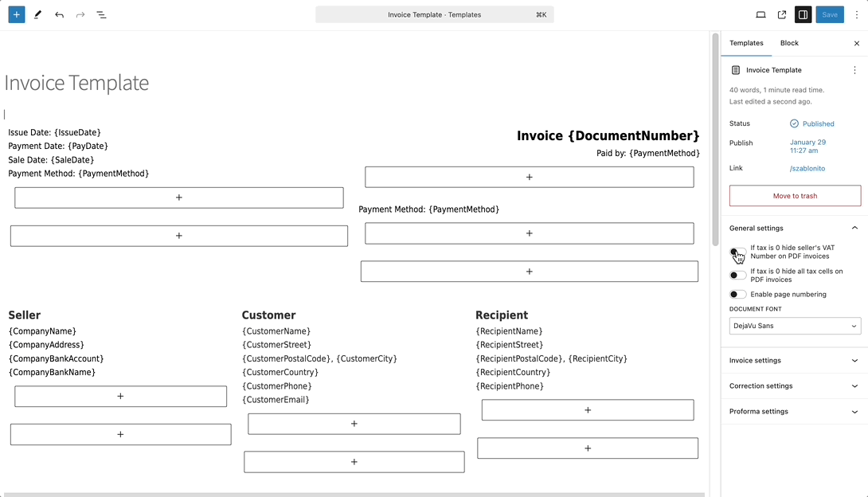The image size is (868, 497).
Task: Open the Invoice Template command palette bar
Action: tap(435, 15)
